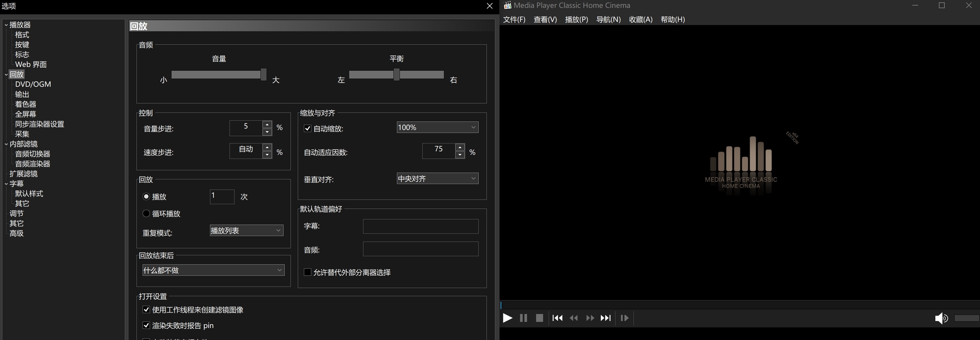Click the 平衡 slider handle
This screenshot has width=980, height=340.
tap(396, 74)
